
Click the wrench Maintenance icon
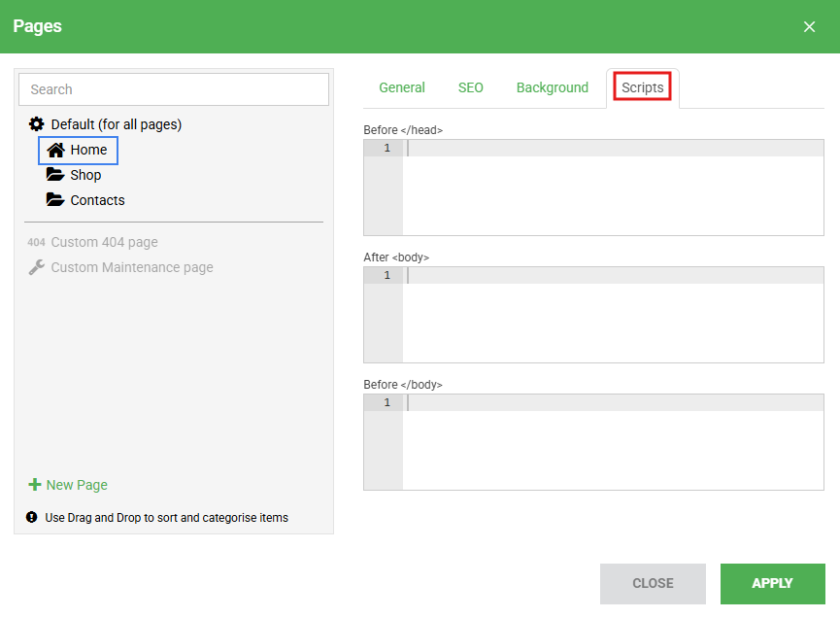36,267
